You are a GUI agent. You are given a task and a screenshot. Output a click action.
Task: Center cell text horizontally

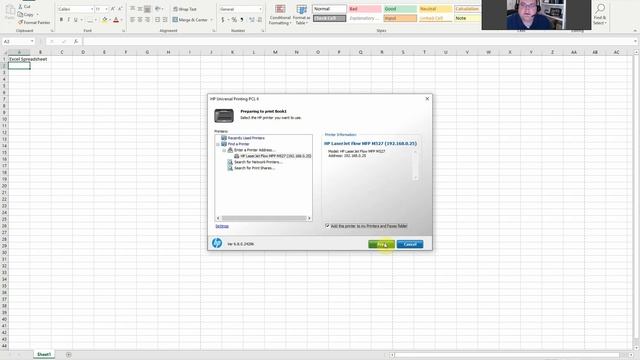(x=140, y=20)
